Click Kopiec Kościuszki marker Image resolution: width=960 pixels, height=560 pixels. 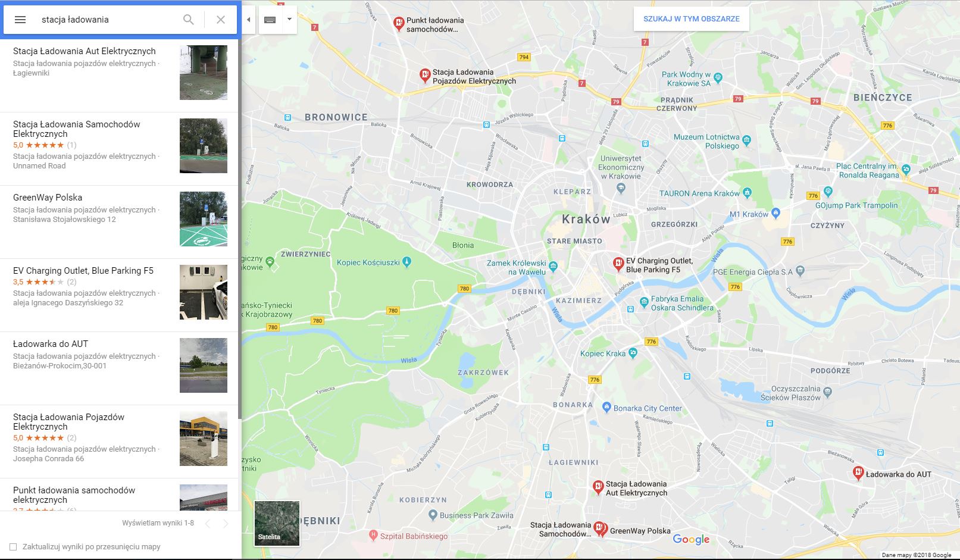[x=406, y=261]
